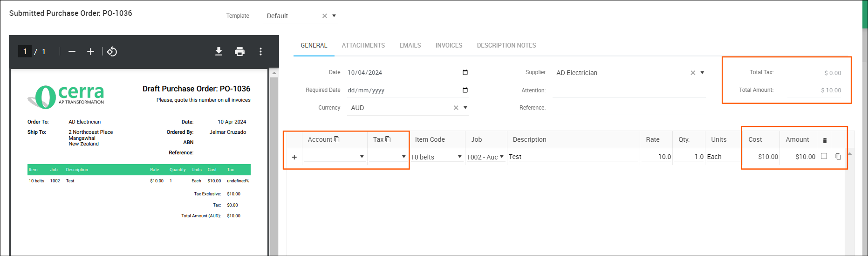This screenshot has width=868, height=256.
Task: Open the Job dropdown showing 1002 - Auc
Action: [x=502, y=157]
